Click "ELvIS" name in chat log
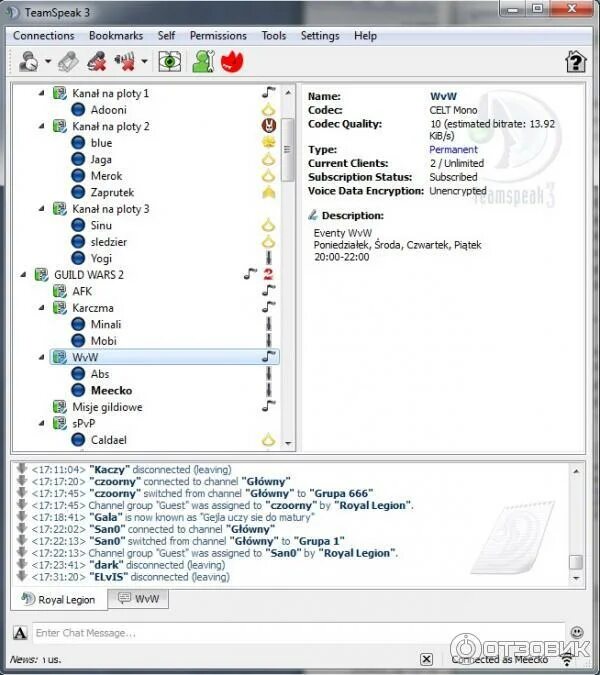Image resolution: width=600 pixels, height=675 pixels. click(x=108, y=576)
